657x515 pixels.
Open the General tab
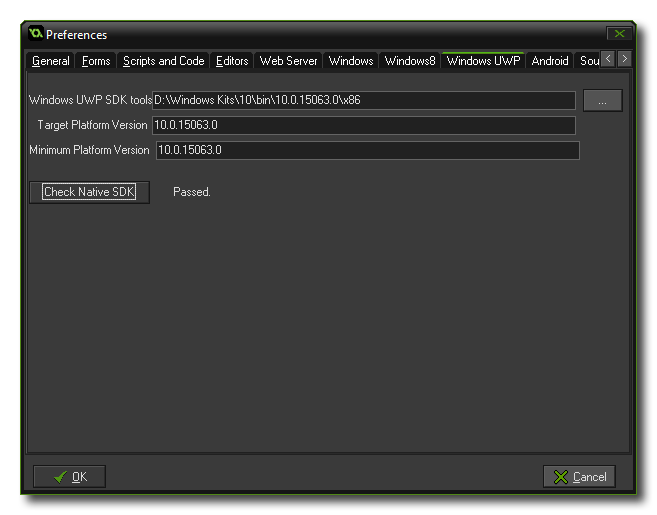(51, 61)
